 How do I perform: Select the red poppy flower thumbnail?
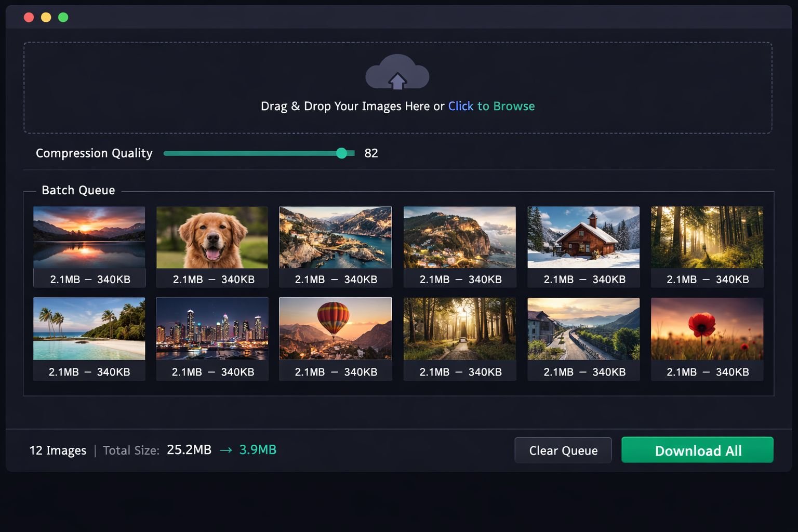click(707, 328)
